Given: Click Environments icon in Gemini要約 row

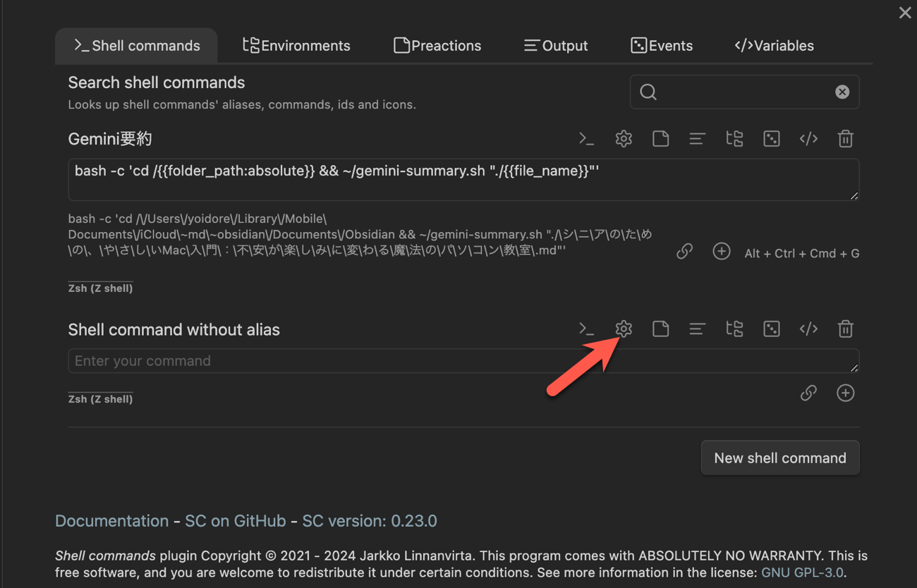Looking at the screenshot, I should 734,139.
